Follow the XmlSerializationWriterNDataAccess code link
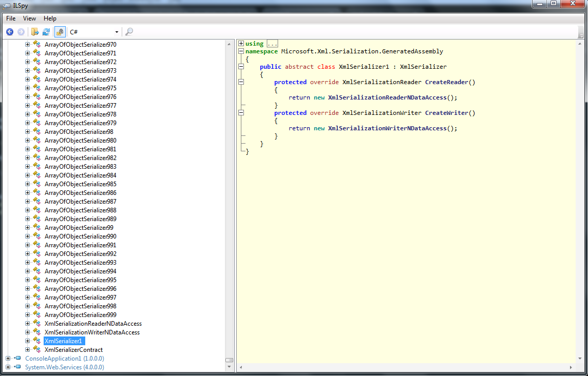588x376 pixels. click(x=388, y=128)
